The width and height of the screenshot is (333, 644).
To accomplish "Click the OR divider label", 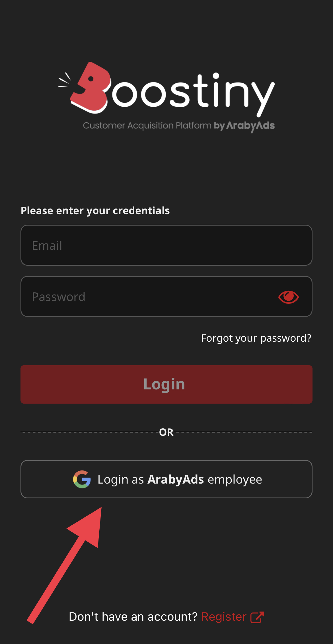I will coord(166,432).
